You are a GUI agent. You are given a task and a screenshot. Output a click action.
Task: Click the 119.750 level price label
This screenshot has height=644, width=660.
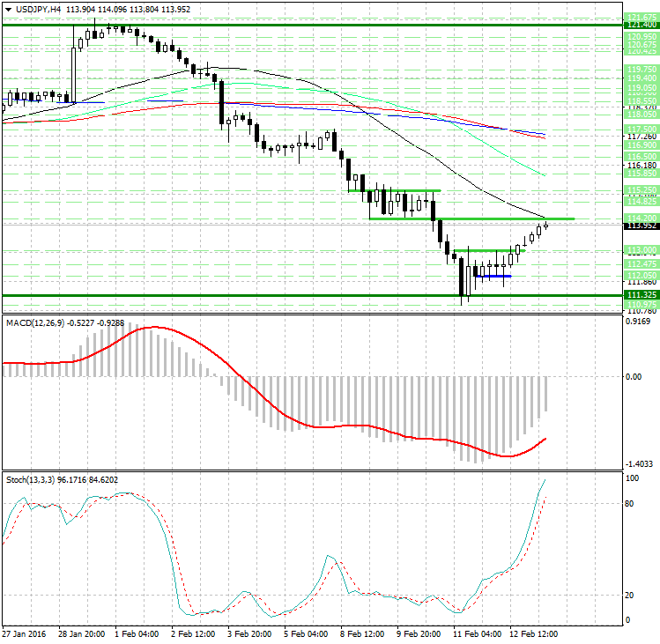[x=641, y=69]
